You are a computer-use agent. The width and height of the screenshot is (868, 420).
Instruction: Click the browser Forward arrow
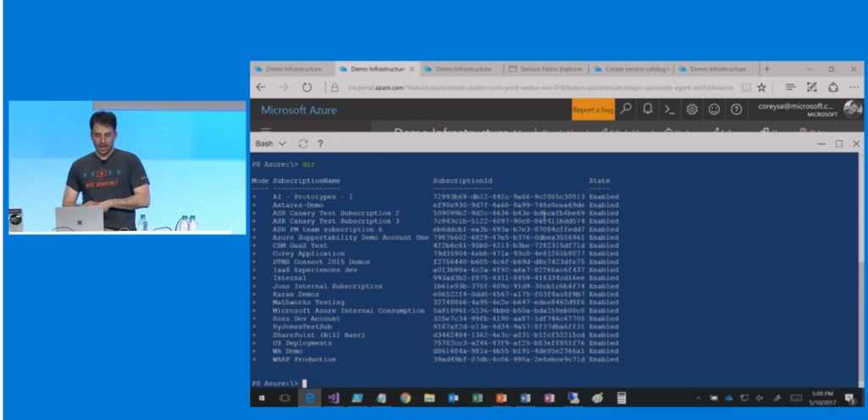pos(284,87)
